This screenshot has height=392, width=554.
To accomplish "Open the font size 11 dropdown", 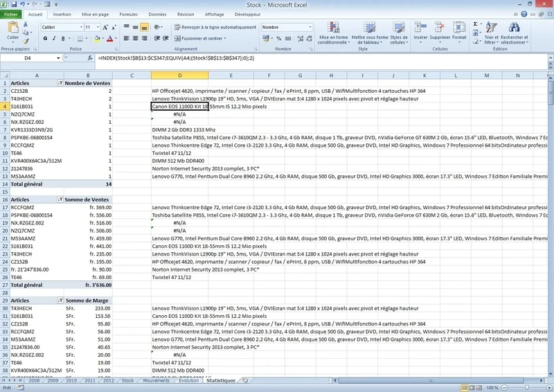I will tap(98, 27).
